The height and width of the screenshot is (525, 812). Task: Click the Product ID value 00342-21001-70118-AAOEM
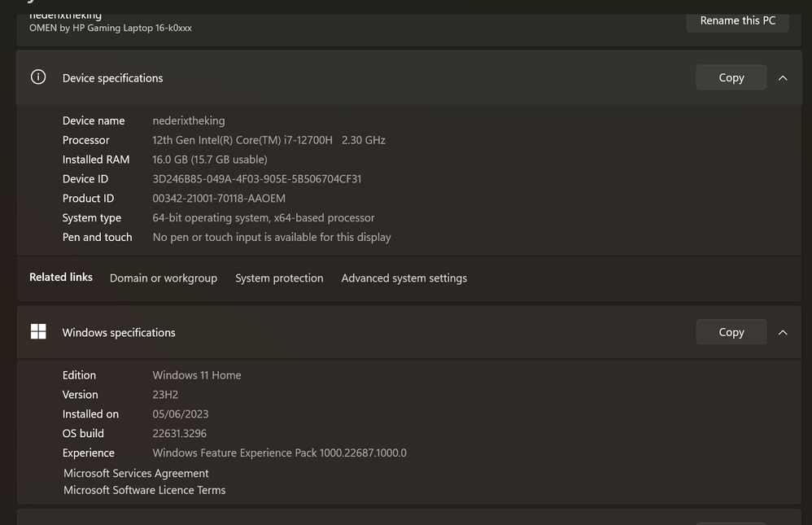pos(219,199)
